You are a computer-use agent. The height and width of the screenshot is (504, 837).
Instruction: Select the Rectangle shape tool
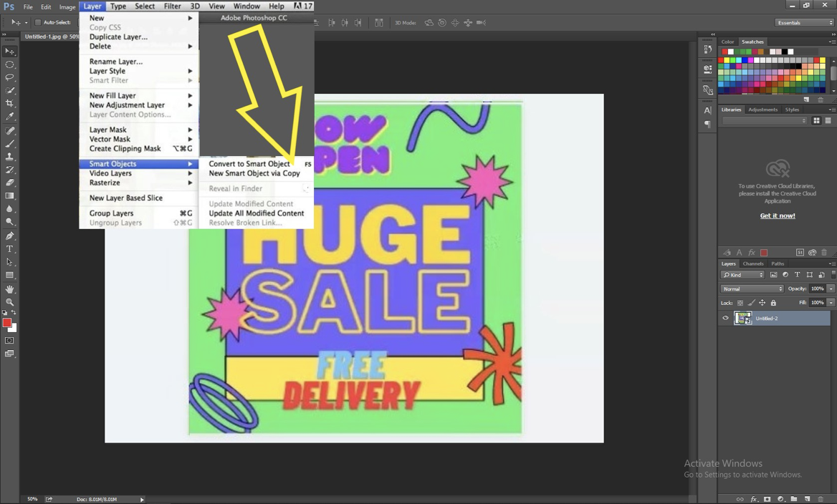pyautogui.click(x=9, y=275)
